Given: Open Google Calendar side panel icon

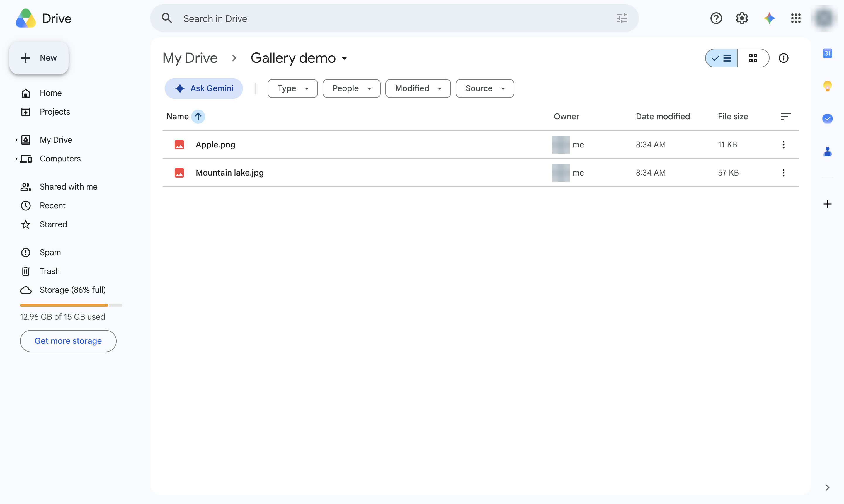Looking at the screenshot, I should click(827, 53).
